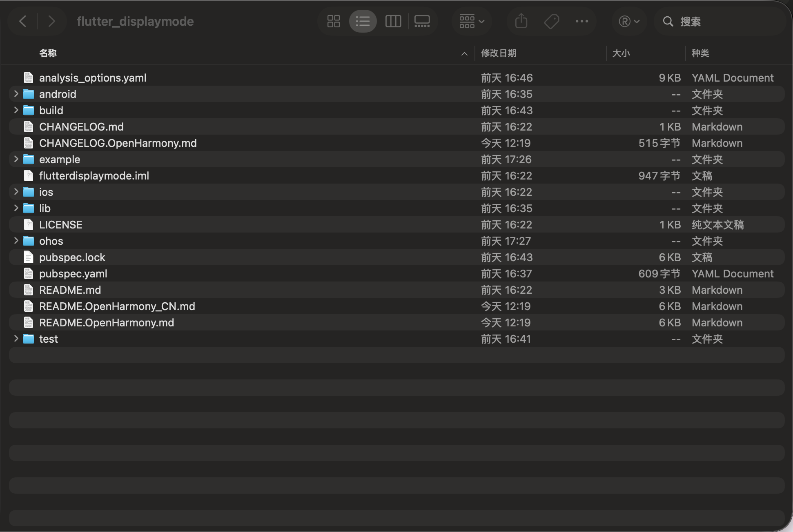The image size is (793, 532).
Task: Go back using the toolbar back arrow
Action: pos(23,21)
